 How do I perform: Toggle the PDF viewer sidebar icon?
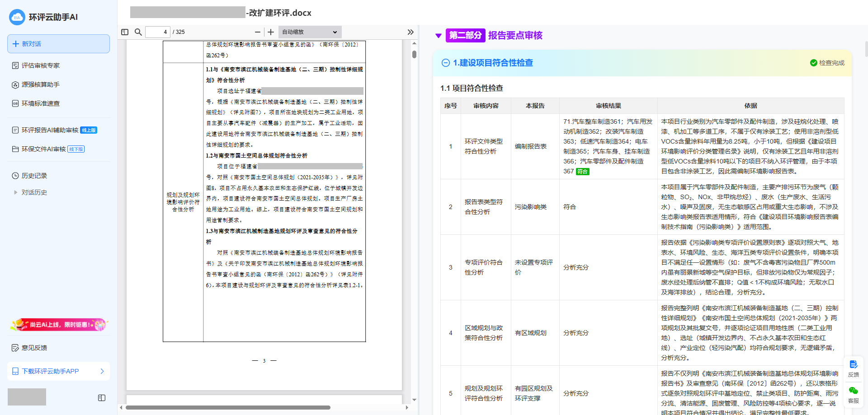[125, 32]
